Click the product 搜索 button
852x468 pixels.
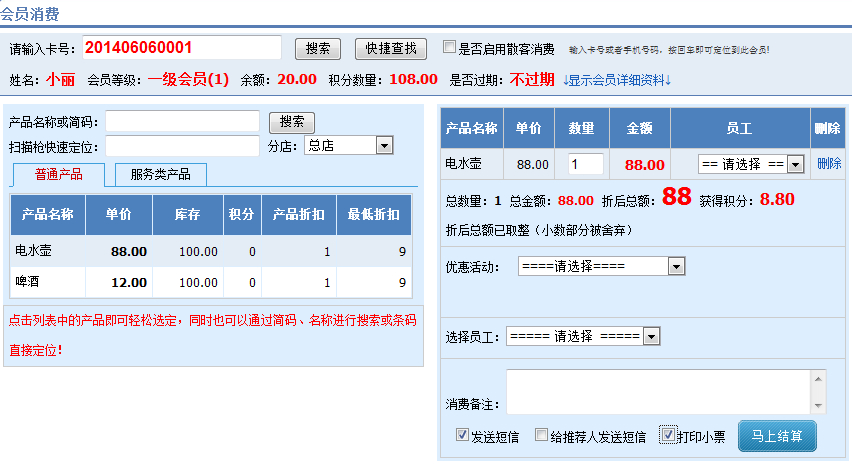[292, 122]
